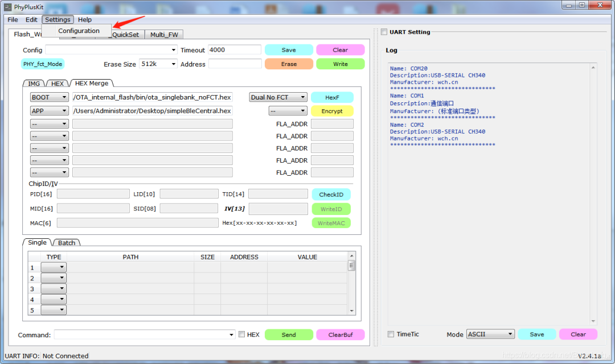
Task: Save the log with the Save button
Action: pyautogui.click(x=536, y=334)
